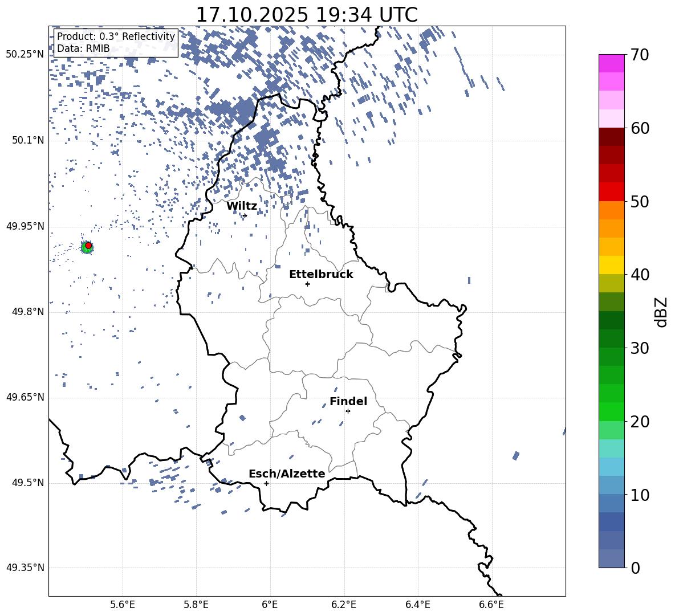The height and width of the screenshot is (616, 675).
Task: Click the 6.4°E longitude label
Action: 417,605
